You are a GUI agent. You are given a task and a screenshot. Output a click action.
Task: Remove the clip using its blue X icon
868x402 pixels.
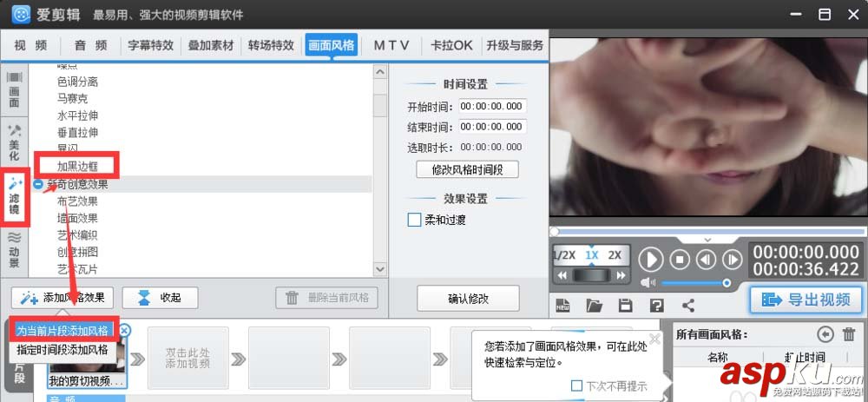(124, 331)
